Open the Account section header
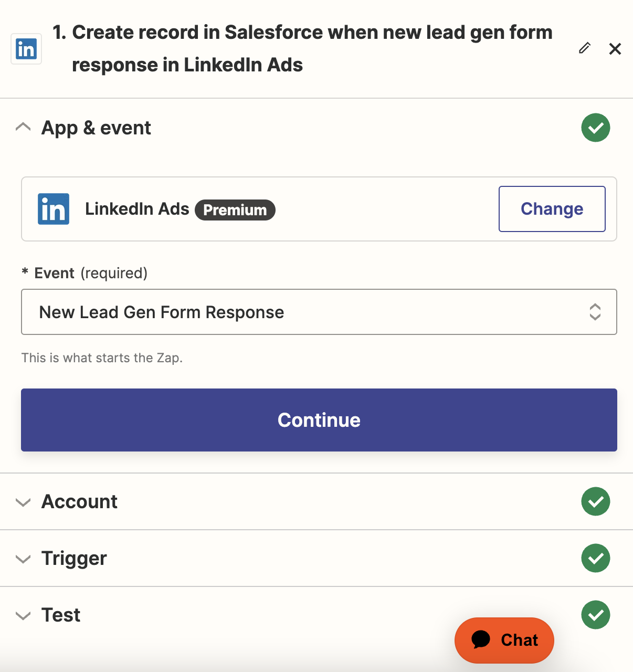The height and width of the screenshot is (672, 633). 80,502
